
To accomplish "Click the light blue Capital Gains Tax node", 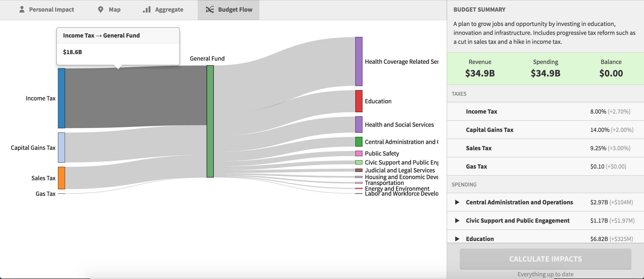I will point(61,148).
